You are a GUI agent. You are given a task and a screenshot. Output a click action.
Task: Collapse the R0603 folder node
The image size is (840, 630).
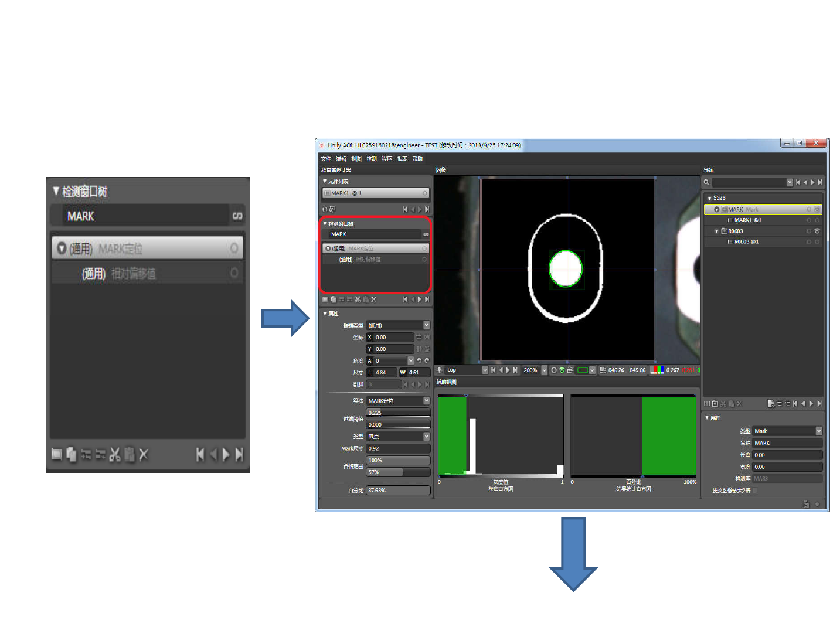pos(716,231)
